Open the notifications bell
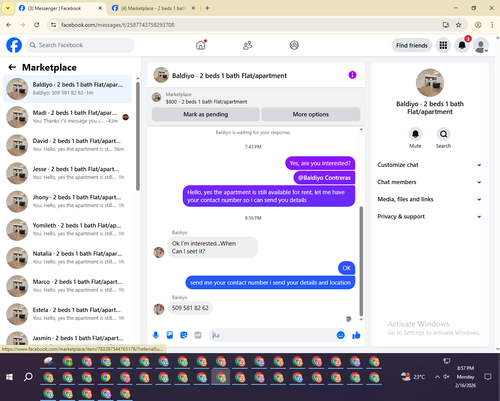500x401 pixels. 462,45
